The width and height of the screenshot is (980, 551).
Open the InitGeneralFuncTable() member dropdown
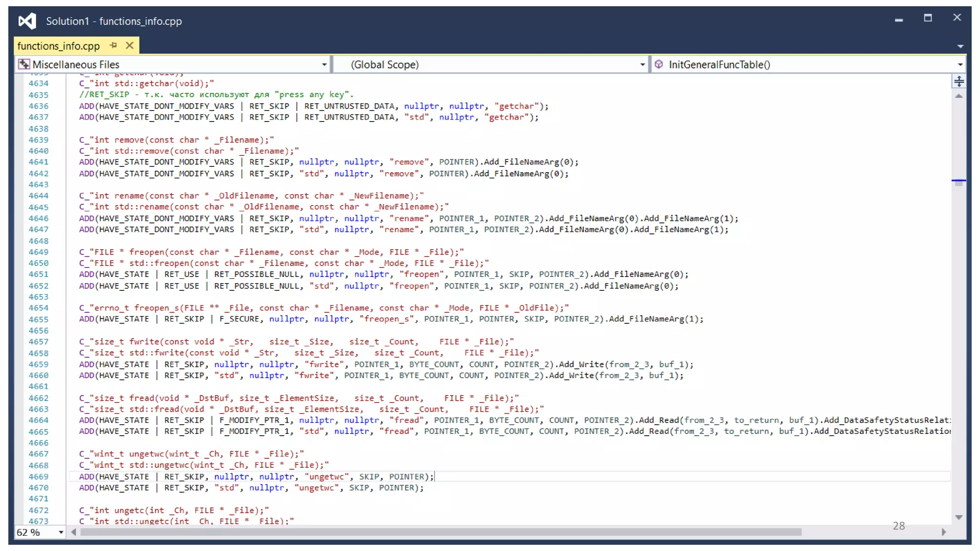click(960, 65)
